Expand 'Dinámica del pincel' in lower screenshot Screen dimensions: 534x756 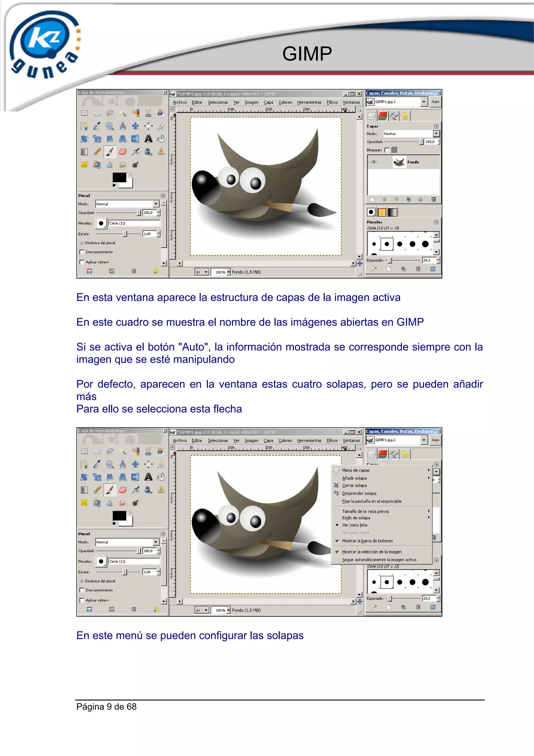pos(82,581)
